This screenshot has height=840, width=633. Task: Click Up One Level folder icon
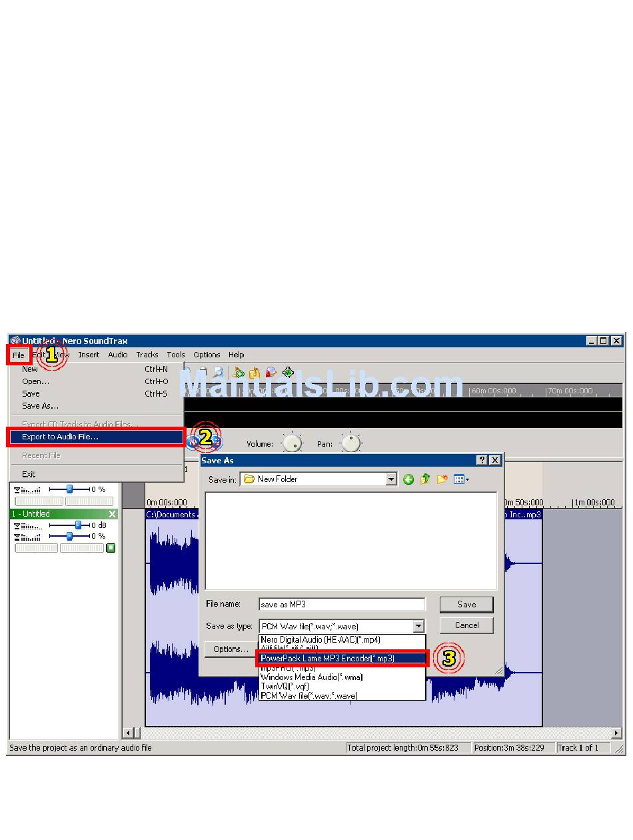tap(425, 479)
